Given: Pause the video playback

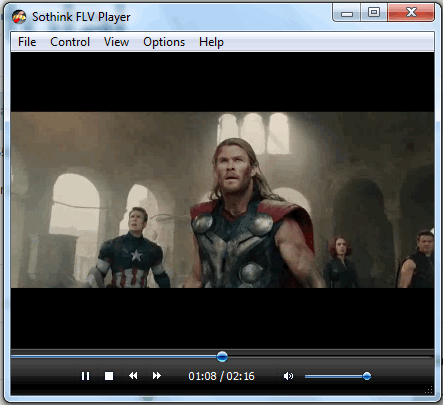Looking at the screenshot, I should (85, 376).
